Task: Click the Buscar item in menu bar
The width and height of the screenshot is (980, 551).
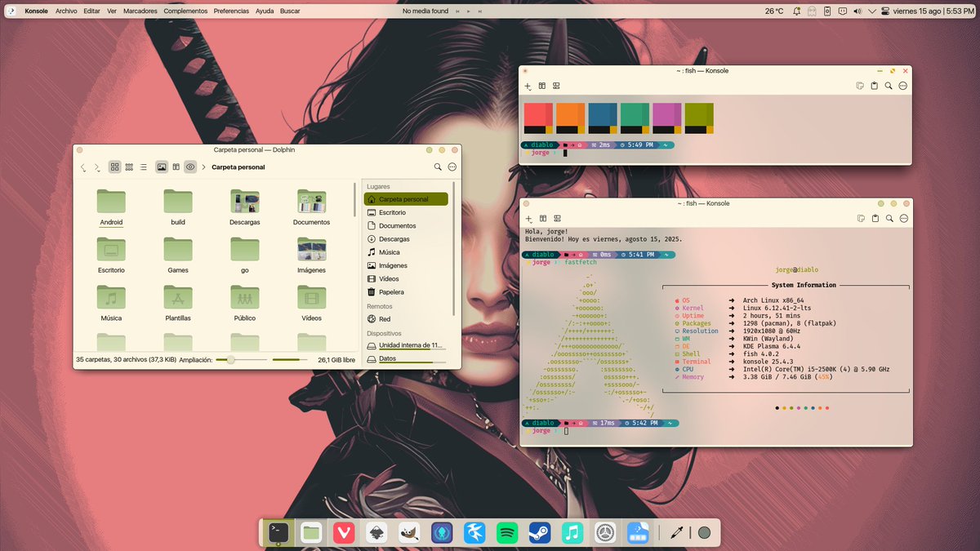Action: pos(290,11)
